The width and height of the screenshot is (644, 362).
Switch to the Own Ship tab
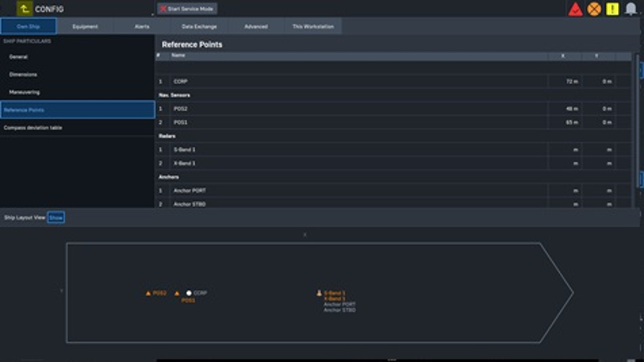(29, 26)
